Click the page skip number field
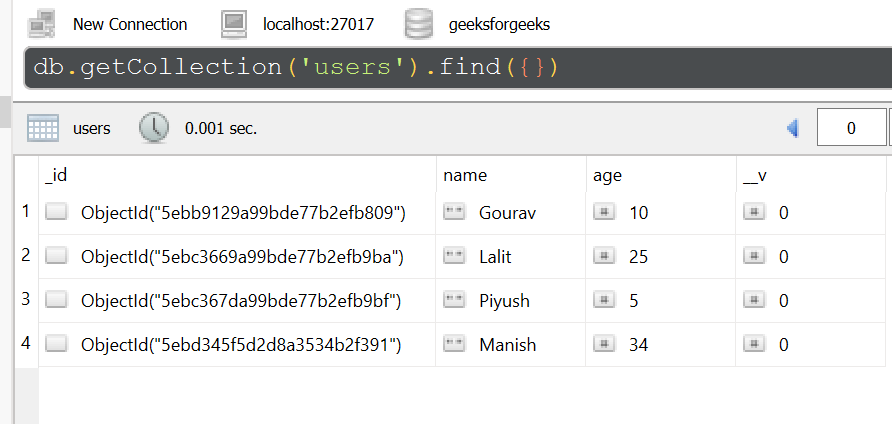This screenshot has width=892, height=424. tap(851, 128)
